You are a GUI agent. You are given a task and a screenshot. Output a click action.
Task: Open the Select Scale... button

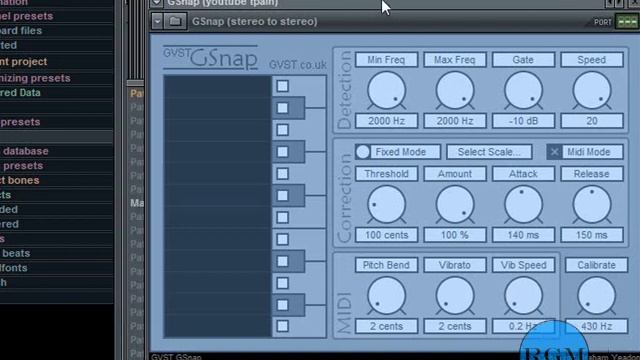(489, 152)
